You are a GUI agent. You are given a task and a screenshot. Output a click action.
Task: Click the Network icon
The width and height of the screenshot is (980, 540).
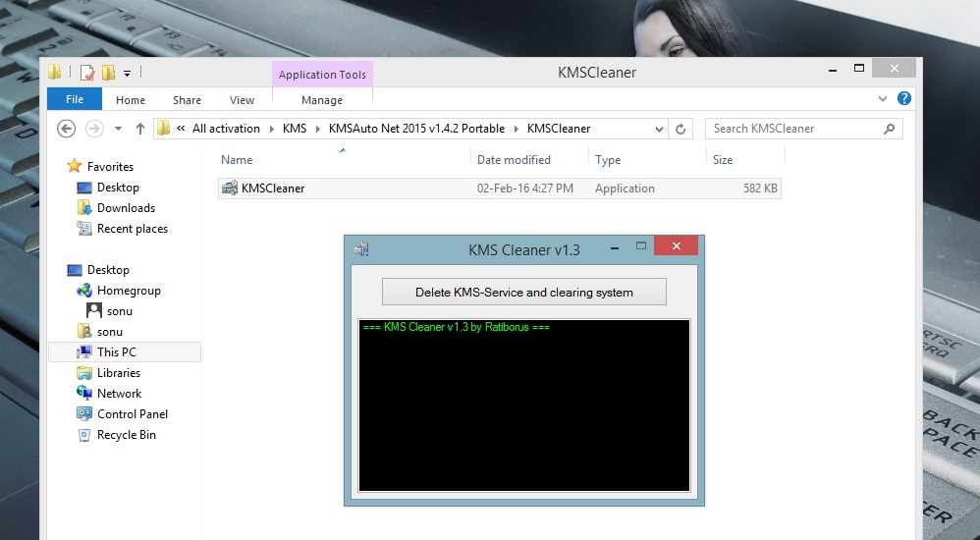click(x=83, y=393)
